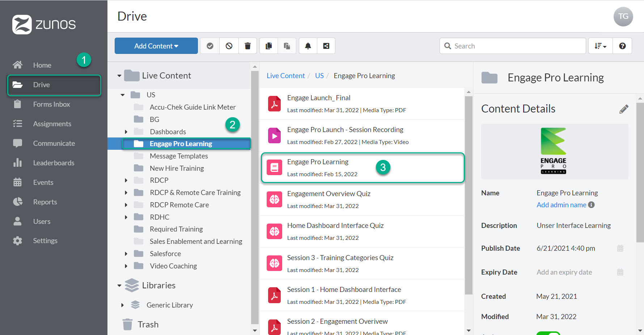Click Add an expiry date field

564,272
